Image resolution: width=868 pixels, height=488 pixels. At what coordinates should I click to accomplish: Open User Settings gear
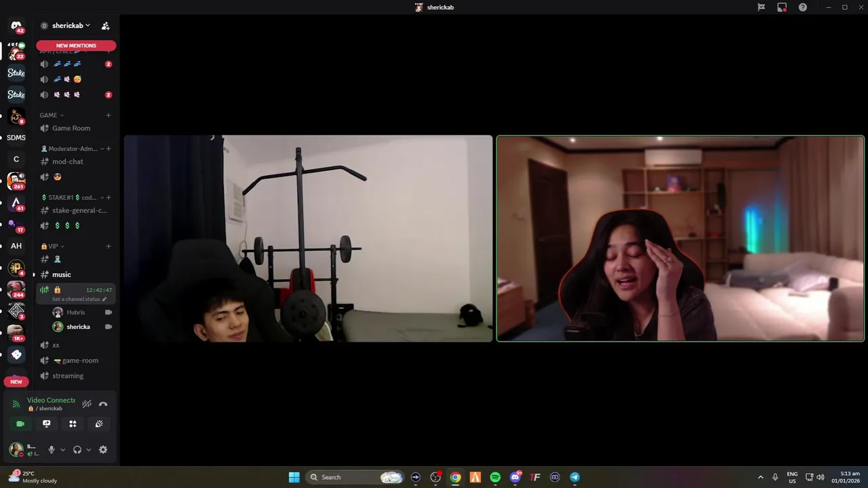(x=103, y=449)
